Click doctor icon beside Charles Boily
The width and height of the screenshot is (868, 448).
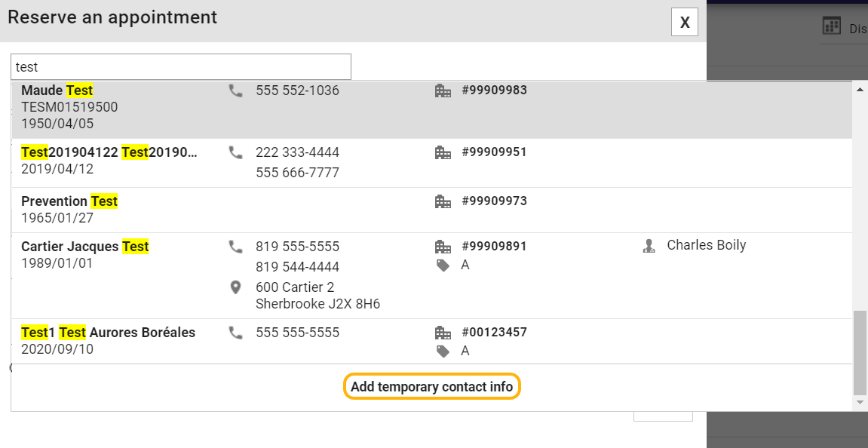649,246
